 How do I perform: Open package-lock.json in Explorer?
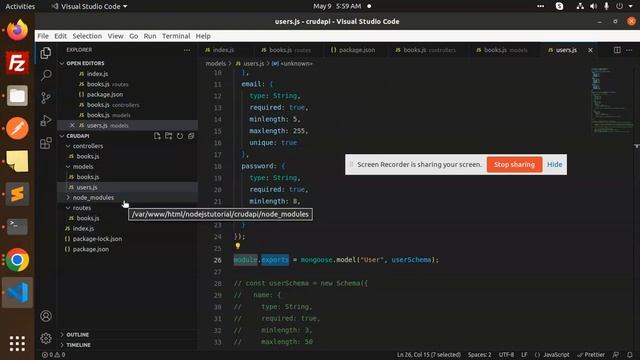(x=97, y=239)
